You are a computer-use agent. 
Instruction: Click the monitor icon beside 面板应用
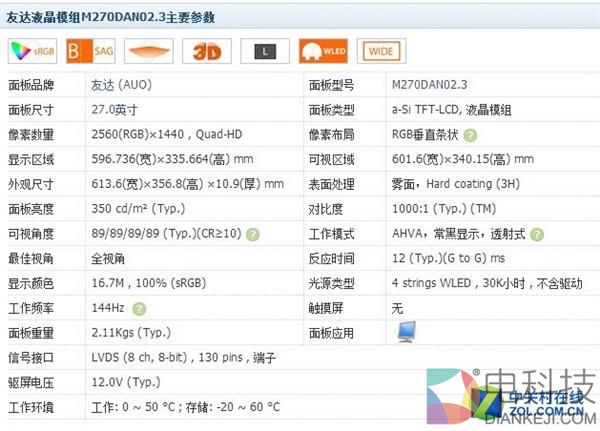[x=407, y=332]
